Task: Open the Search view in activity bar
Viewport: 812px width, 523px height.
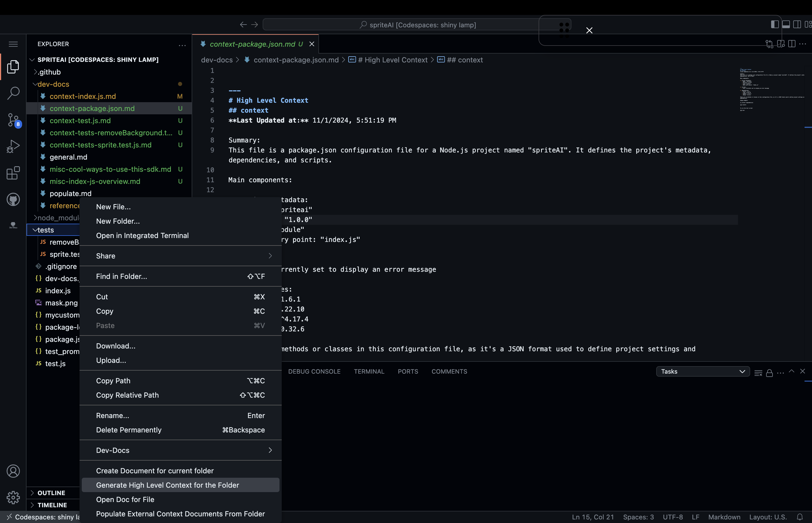Action: [x=13, y=93]
